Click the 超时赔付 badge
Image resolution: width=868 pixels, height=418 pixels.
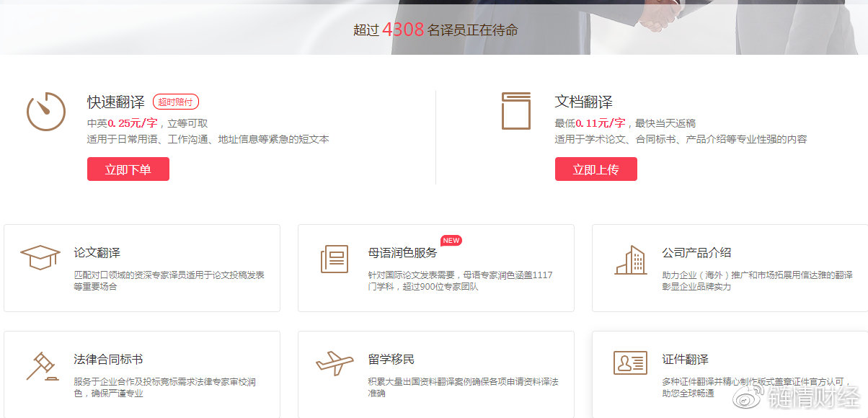pyautogui.click(x=177, y=101)
